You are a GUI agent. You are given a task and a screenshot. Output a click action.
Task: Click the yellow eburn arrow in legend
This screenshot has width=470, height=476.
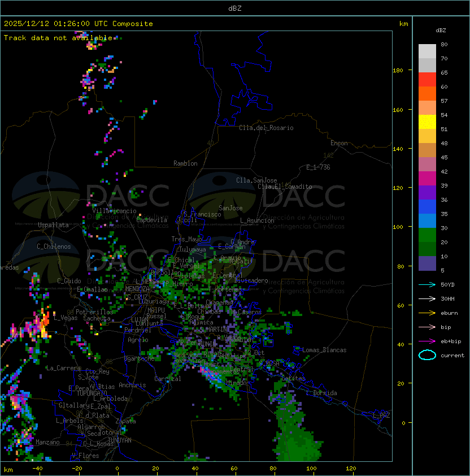427,313
